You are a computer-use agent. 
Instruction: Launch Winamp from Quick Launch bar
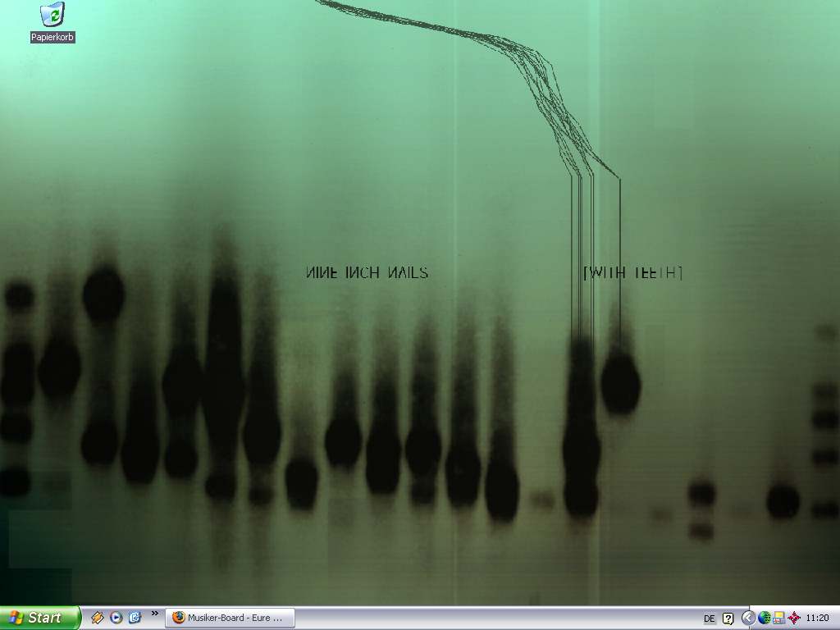click(x=97, y=618)
